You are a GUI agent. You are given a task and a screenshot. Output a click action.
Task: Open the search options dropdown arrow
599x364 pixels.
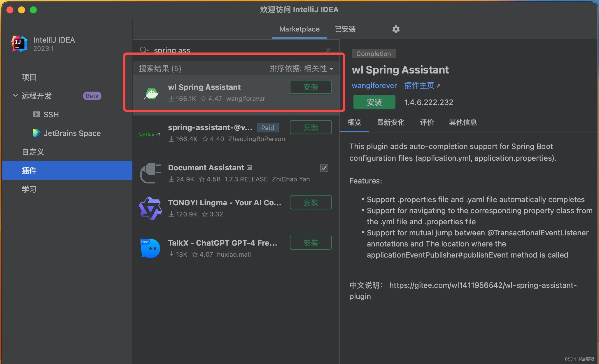[x=148, y=50]
